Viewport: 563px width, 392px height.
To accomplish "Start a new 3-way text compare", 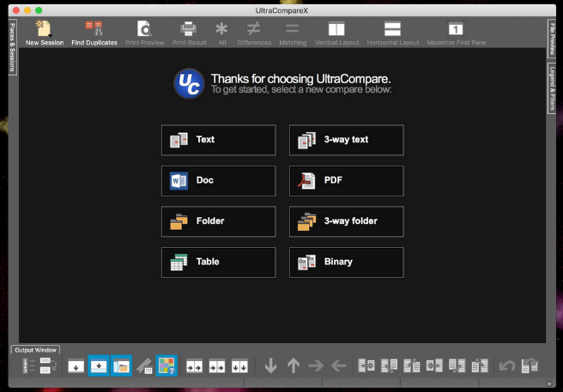I will click(347, 140).
